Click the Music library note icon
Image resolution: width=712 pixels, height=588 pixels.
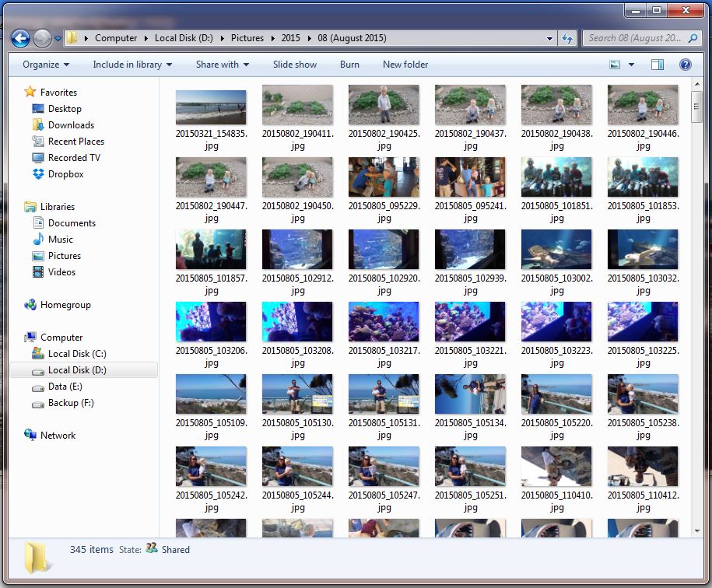tap(38, 239)
